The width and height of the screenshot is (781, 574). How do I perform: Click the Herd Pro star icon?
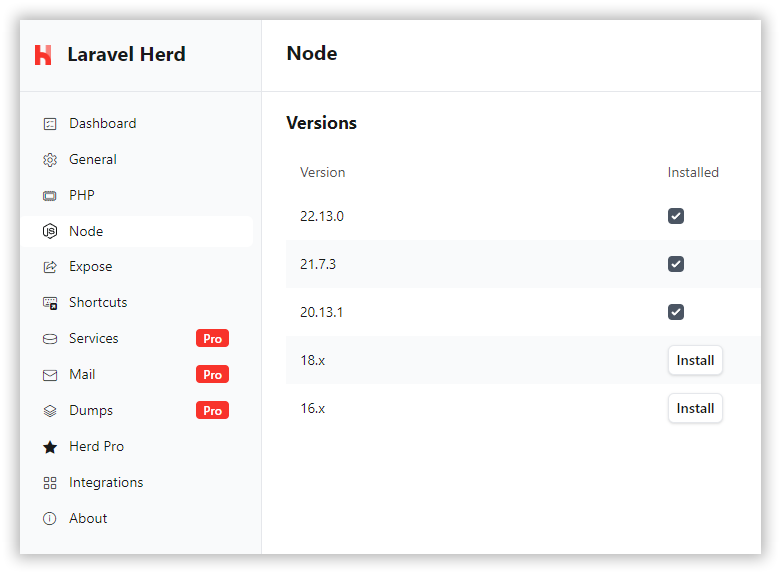coord(50,447)
